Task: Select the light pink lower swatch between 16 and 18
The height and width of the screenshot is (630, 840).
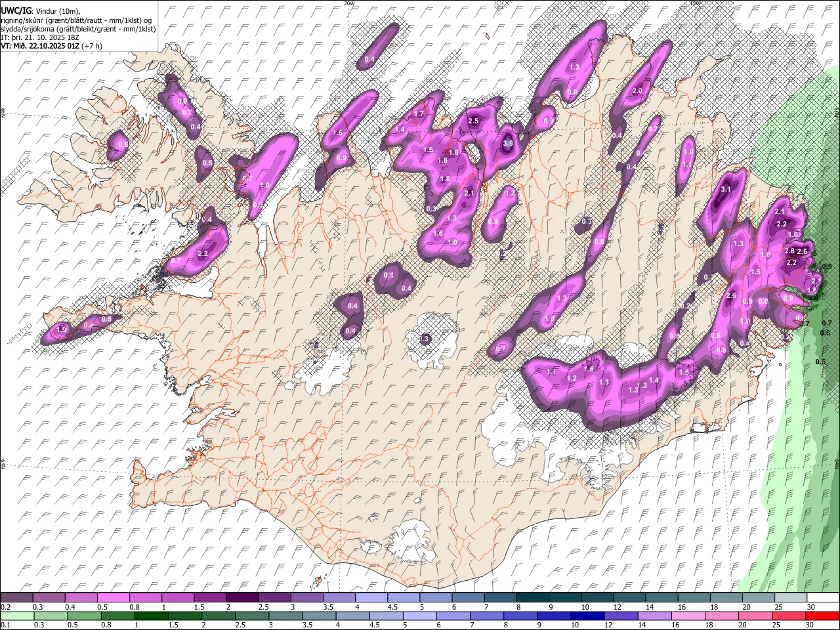Action: [x=686, y=616]
